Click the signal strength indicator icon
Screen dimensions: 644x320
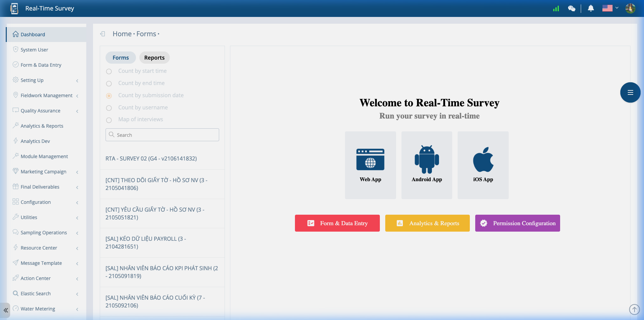point(556,8)
